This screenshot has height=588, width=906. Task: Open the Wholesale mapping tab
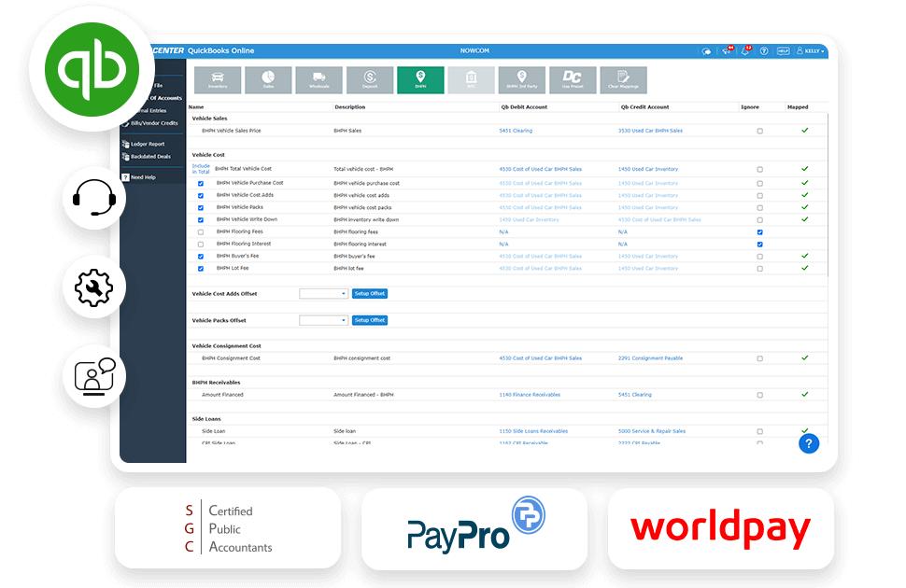click(319, 79)
